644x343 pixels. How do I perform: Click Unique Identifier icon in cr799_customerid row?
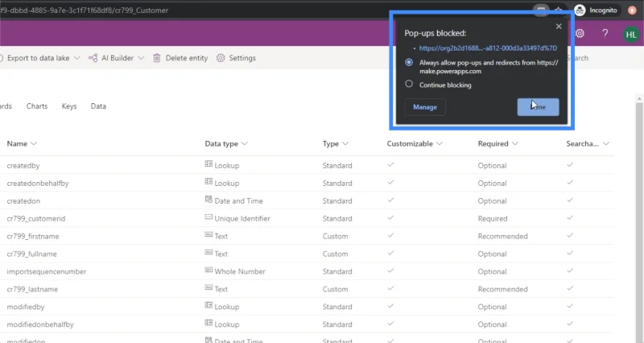pyautogui.click(x=208, y=217)
